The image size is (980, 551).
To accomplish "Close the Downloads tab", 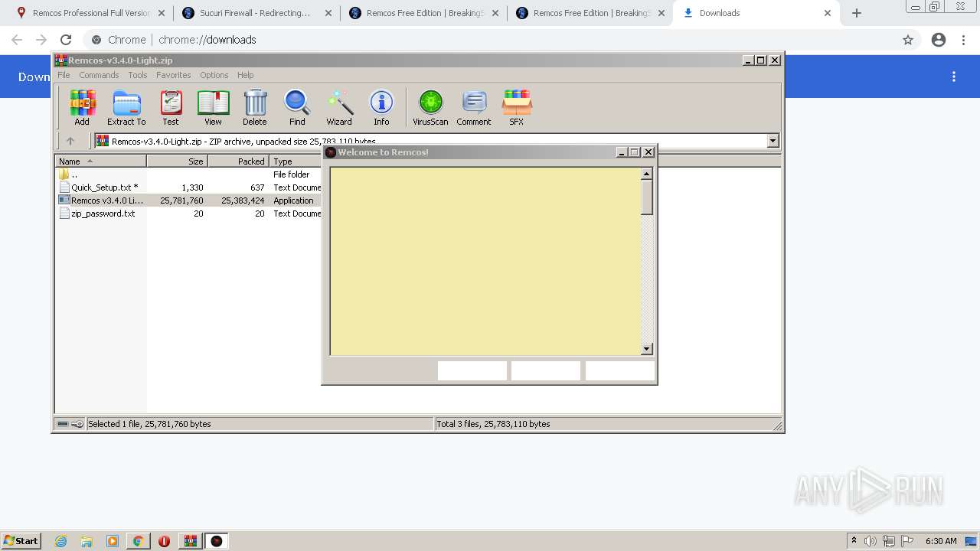I will pyautogui.click(x=828, y=13).
